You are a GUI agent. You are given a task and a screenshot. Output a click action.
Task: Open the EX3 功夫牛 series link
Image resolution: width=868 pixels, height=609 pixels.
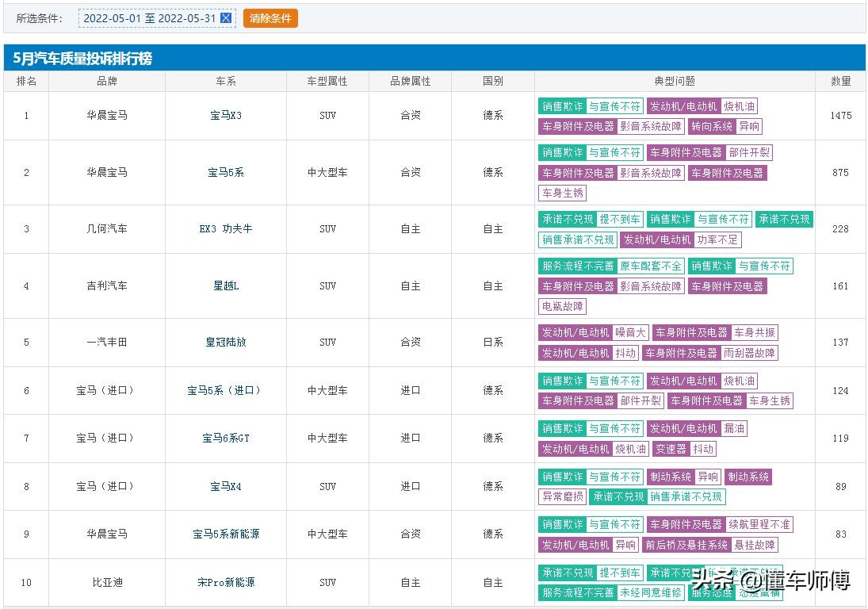point(226,229)
